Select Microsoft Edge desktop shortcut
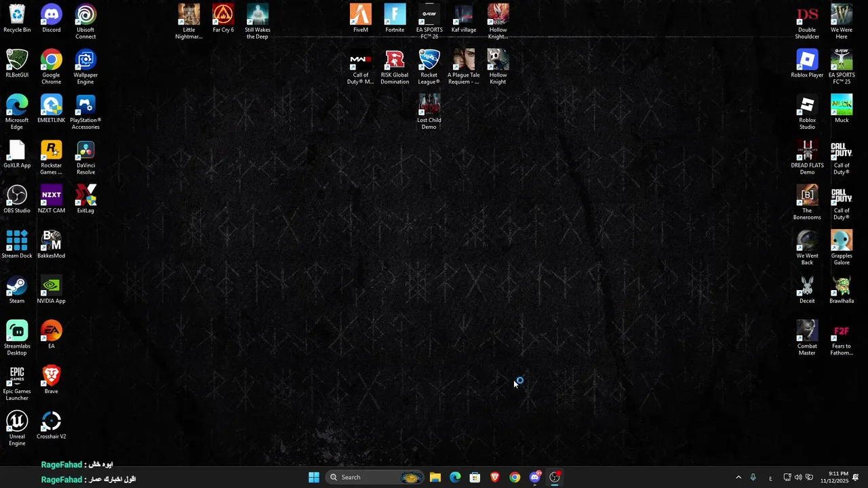868x488 pixels. [17, 113]
